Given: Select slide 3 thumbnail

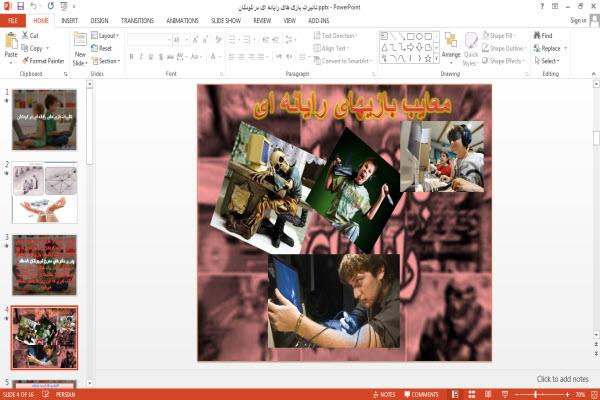Looking at the screenshot, I should 44,265.
